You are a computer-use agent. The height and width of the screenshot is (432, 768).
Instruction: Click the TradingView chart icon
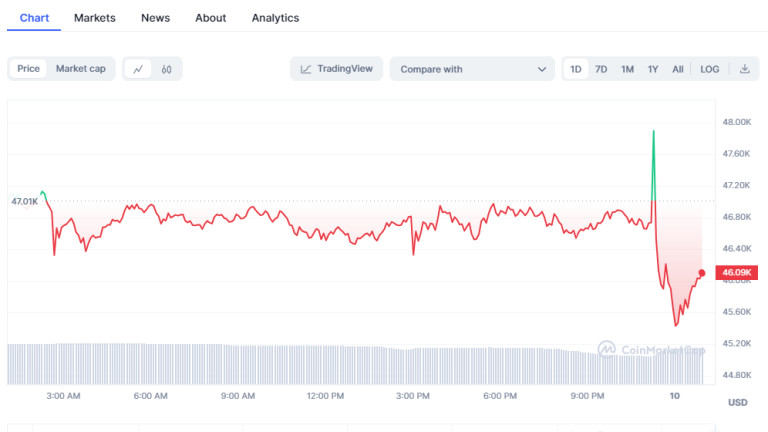(306, 69)
